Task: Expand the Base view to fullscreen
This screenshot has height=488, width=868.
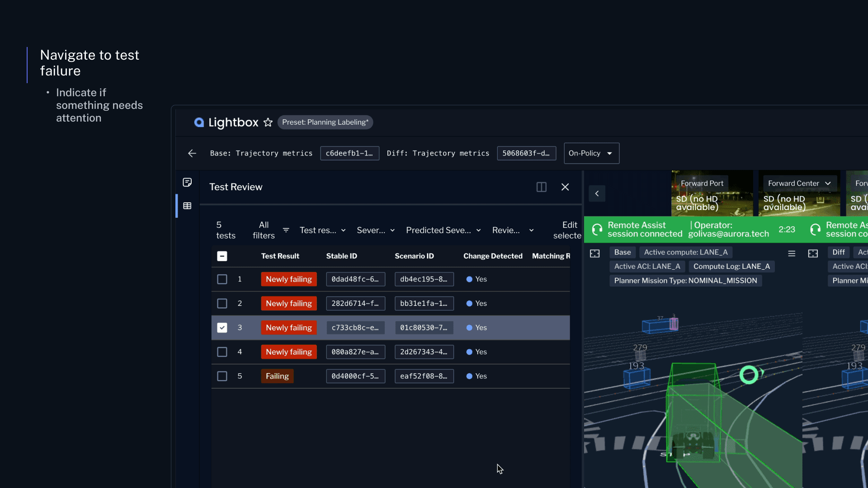Action: click(x=595, y=253)
